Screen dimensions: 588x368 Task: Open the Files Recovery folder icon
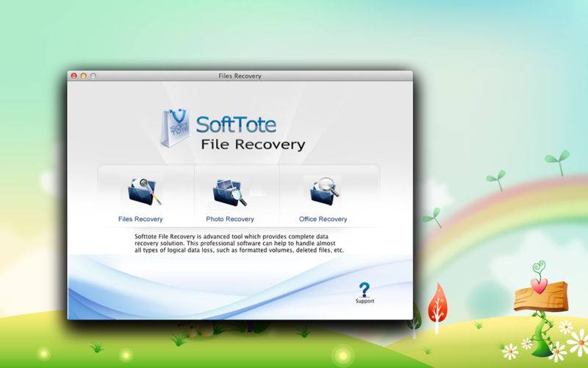pyautogui.click(x=144, y=191)
